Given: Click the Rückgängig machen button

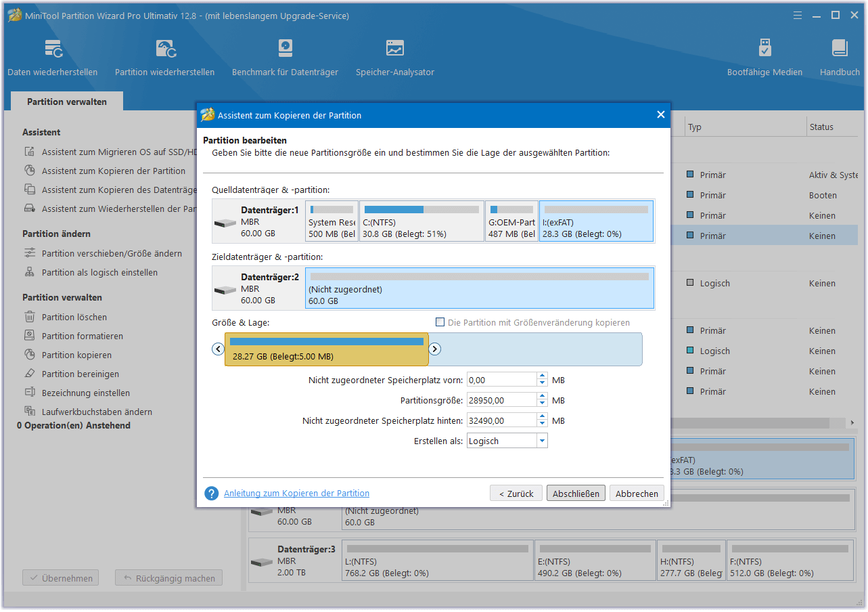Looking at the screenshot, I should [x=168, y=578].
